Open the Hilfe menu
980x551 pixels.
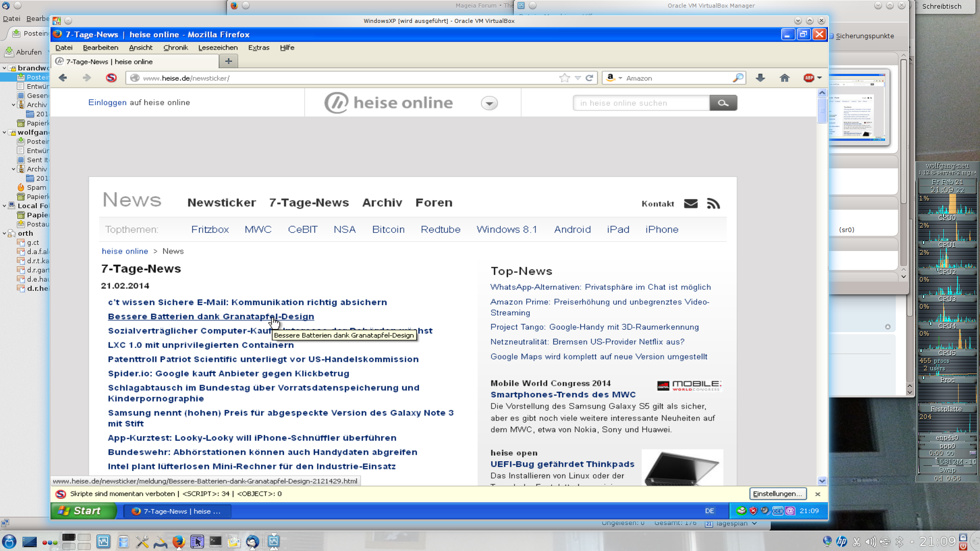pos(287,47)
